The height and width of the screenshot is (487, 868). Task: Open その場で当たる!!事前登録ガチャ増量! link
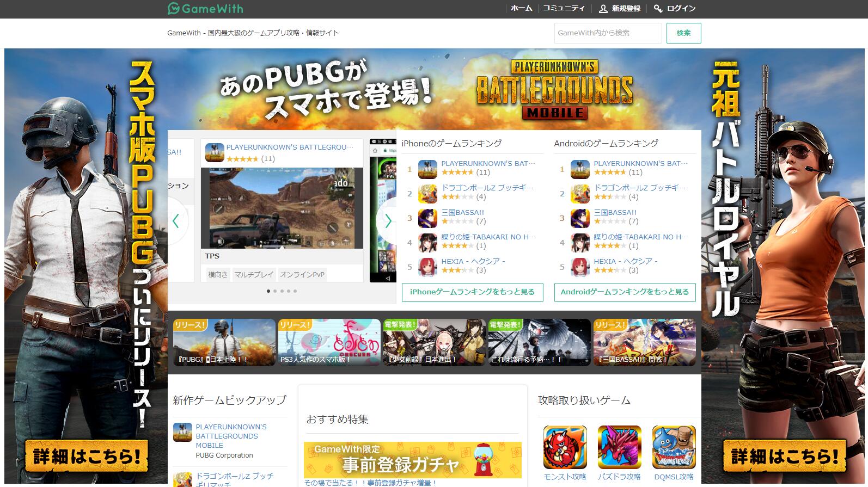[370, 483]
